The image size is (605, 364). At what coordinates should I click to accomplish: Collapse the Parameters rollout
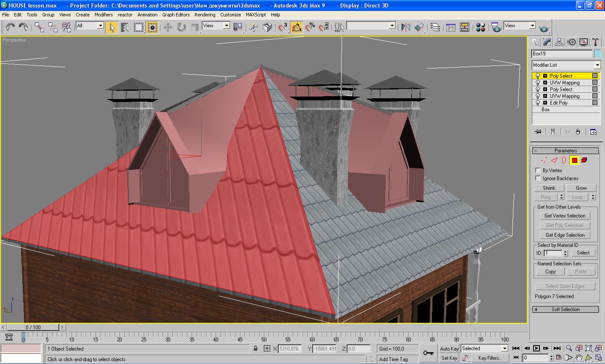pyautogui.click(x=566, y=151)
